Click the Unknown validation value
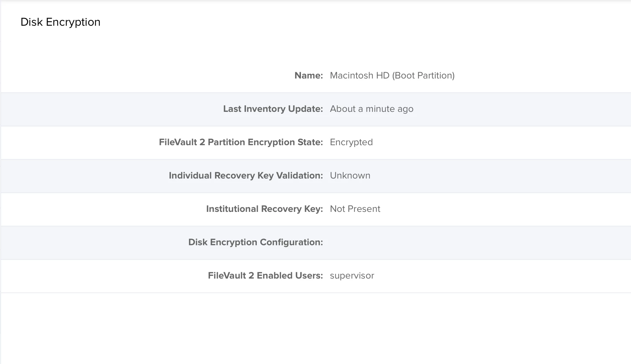This screenshot has height=364, width=631. 350,176
